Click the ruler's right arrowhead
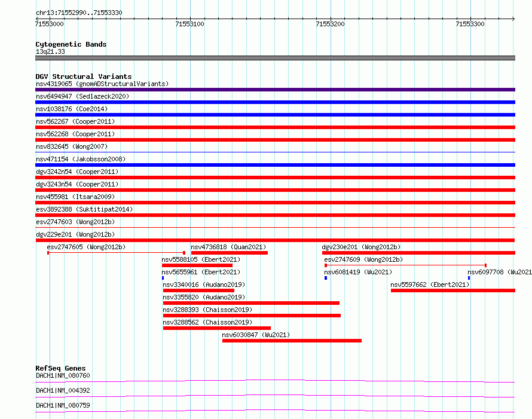Image resolution: width=532 pixels, height=419 pixels. point(513,19)
